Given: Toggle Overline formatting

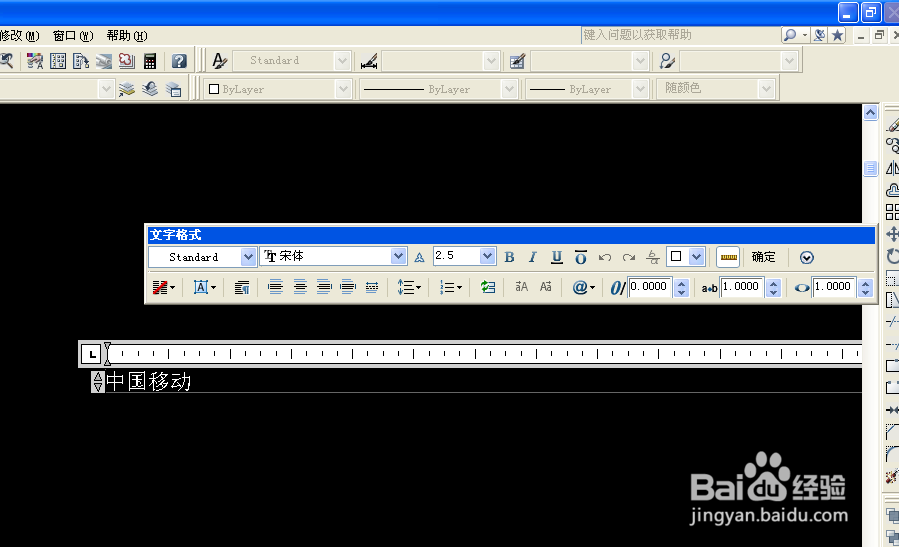Looking at the screenshot, I should 581,257.
